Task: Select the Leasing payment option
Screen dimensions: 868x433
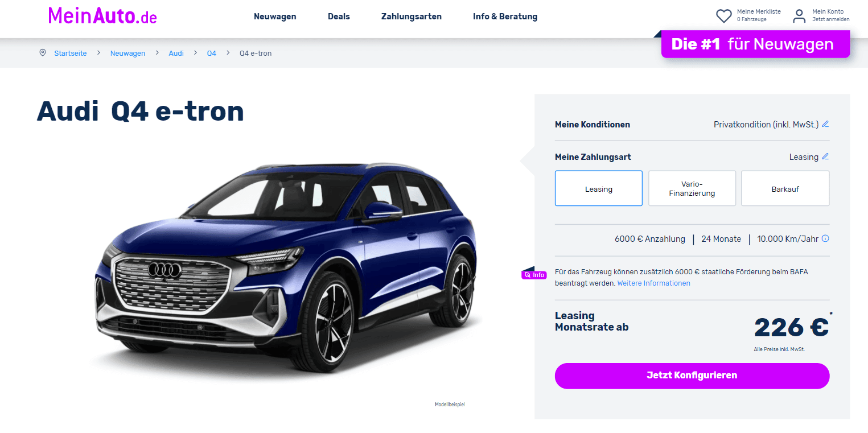Action: [x=599, y=188]
